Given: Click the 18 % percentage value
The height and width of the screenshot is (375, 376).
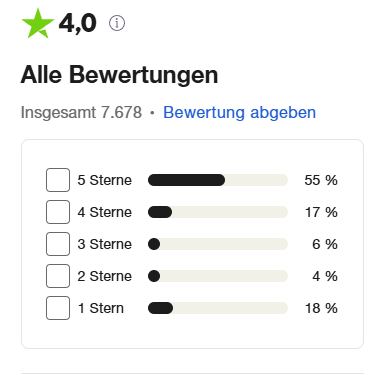Looking at the screenshot, I should tap(321, 308).
